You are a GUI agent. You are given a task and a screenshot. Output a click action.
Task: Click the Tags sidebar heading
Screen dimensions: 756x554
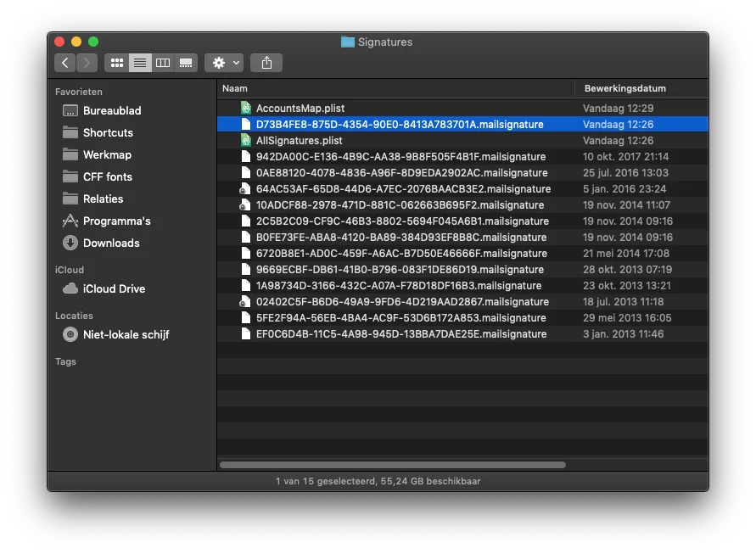coord(65,361)
